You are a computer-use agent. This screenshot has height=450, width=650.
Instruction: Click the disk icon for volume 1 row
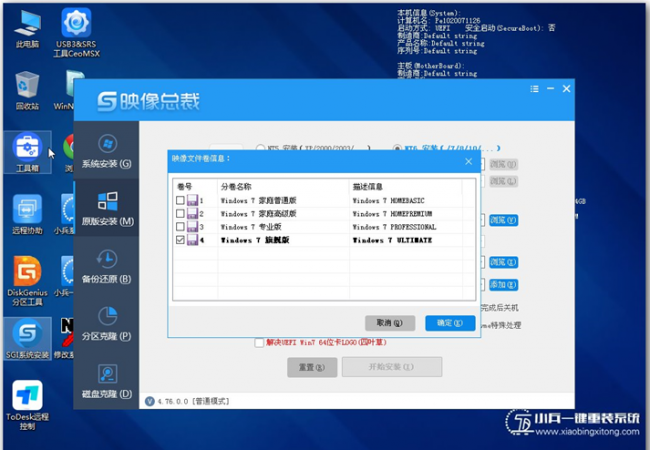(192, 201)
